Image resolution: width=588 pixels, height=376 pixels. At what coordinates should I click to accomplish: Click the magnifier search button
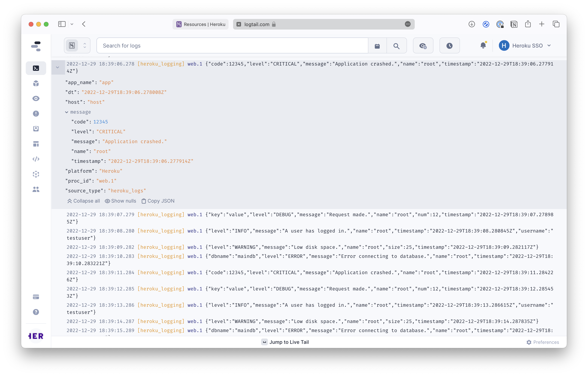coord(397,46)
